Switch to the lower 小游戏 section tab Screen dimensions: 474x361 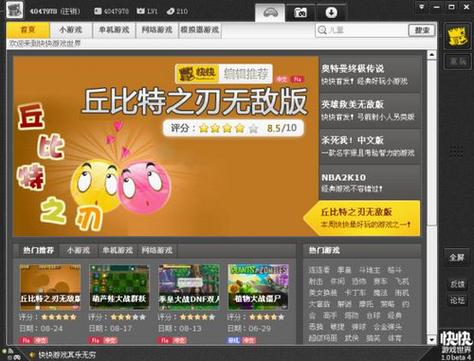pos(78,250)
